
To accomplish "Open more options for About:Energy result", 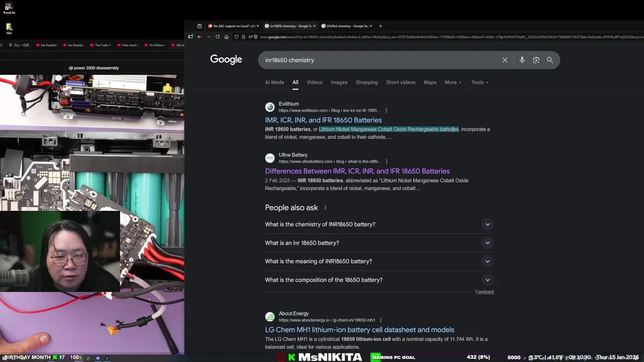I will [x=380, y=320].
